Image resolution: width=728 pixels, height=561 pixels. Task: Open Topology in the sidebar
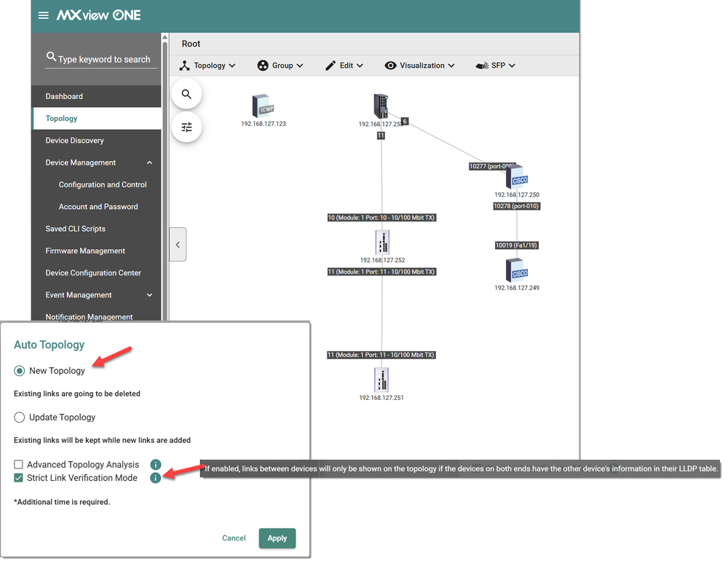point(97,119)
